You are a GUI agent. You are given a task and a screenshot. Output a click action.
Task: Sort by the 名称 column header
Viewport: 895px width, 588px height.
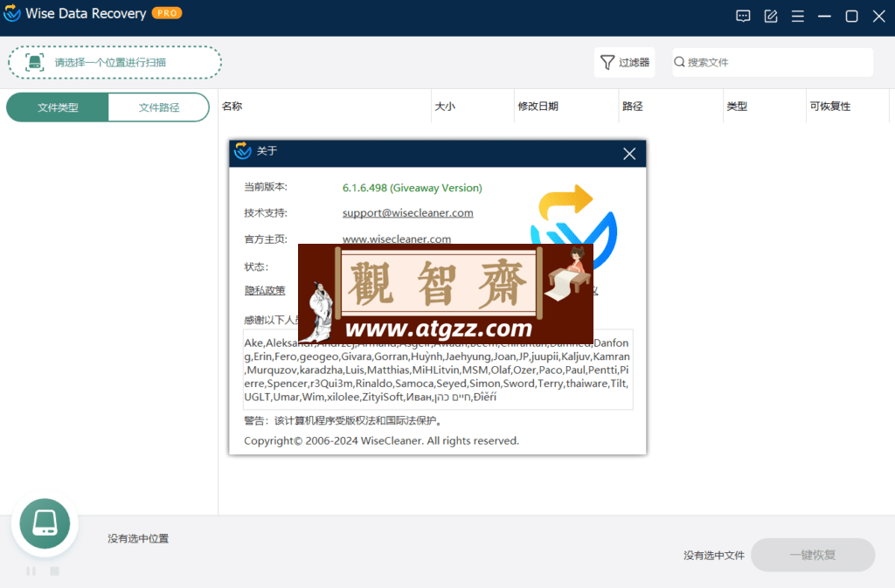point(325,106)
